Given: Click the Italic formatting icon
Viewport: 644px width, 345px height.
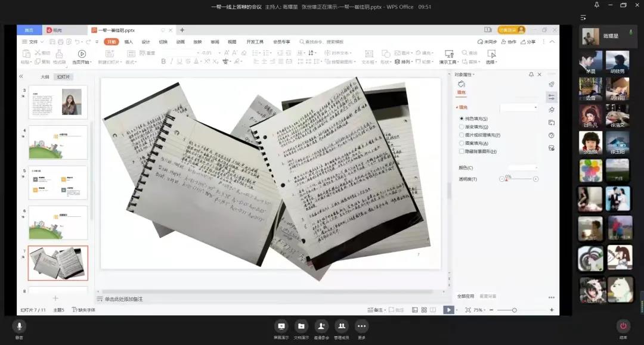Looking at the screenshot, I should coord(172,61).
